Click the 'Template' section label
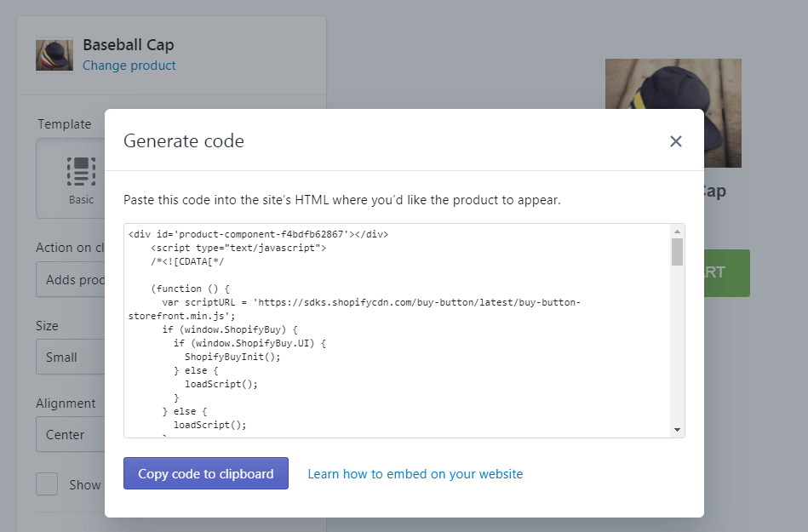Screen dimensions: 808x532 point(65,124)
